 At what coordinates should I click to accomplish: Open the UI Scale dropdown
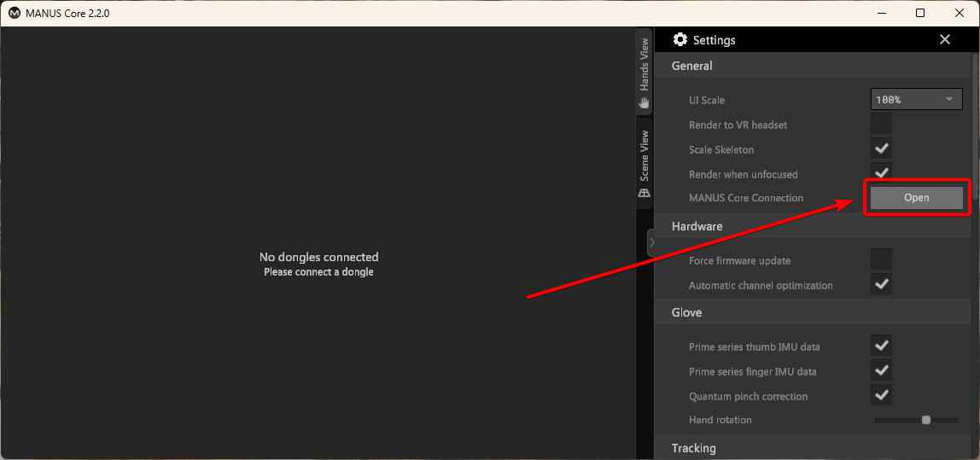[917, 100]
